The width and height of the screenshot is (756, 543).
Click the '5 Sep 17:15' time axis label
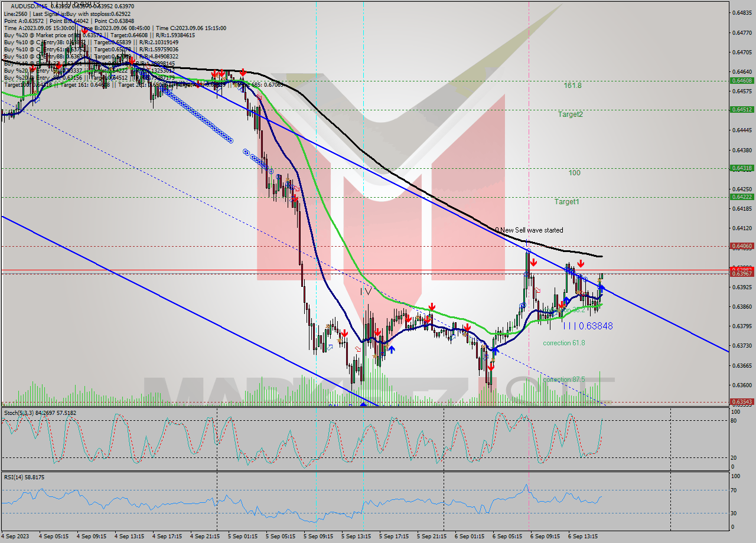click(x=394, y=537)
